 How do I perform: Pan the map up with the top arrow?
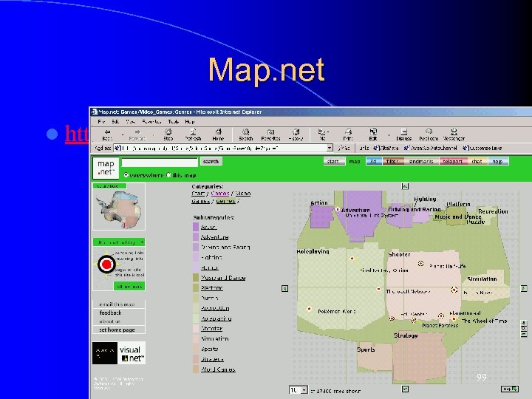(x=405, y=186)
